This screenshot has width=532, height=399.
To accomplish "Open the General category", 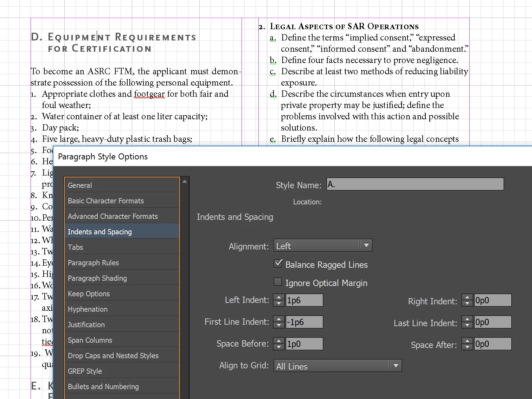I will [122, 185].
